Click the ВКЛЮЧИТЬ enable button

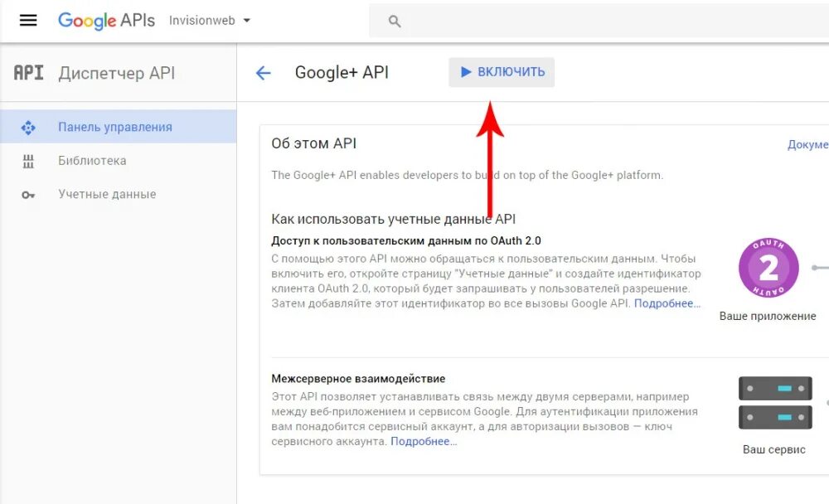point(502,72)
